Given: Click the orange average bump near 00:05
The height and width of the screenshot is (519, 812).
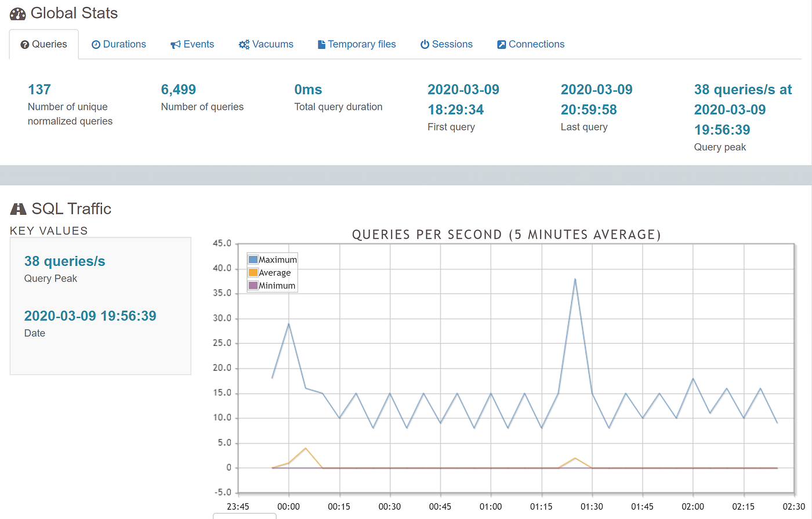Looking at the screenshot, I should click(x=306, y=448).
